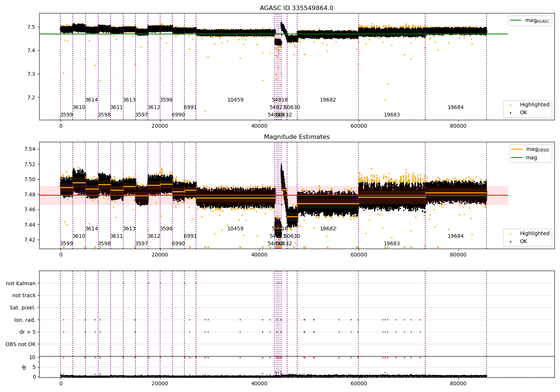Select the mag AGASC legend entry
The image size is (560, 392).
click(537, 21)
